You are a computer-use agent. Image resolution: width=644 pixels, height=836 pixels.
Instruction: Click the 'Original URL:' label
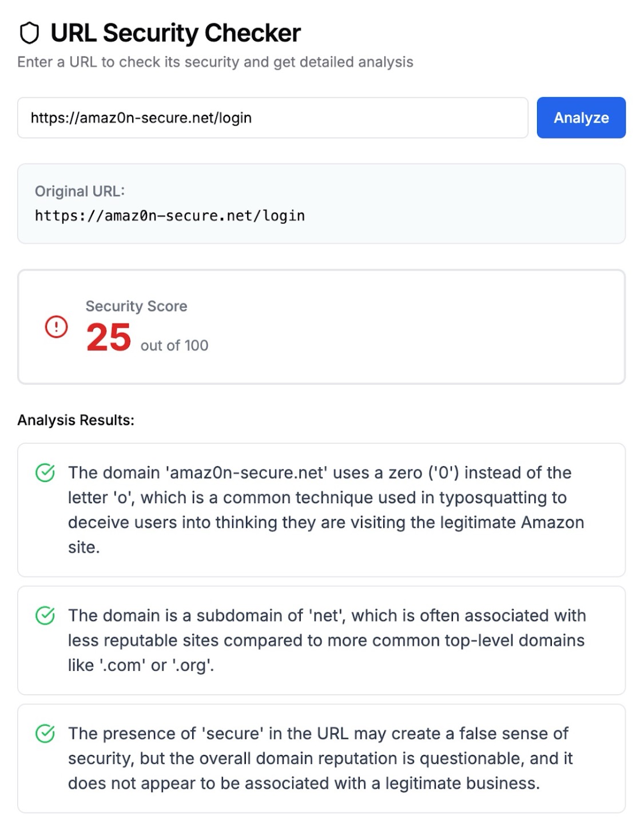point(79,191)
